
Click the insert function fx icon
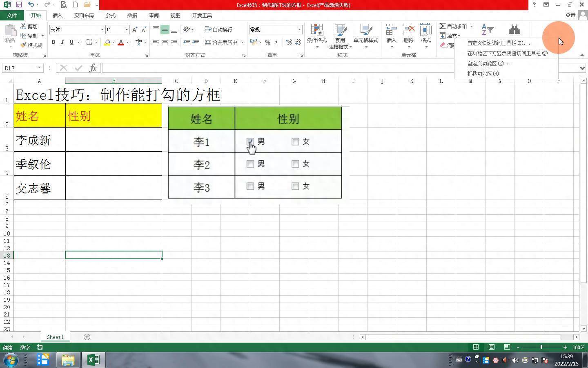(x=93, y=68)
